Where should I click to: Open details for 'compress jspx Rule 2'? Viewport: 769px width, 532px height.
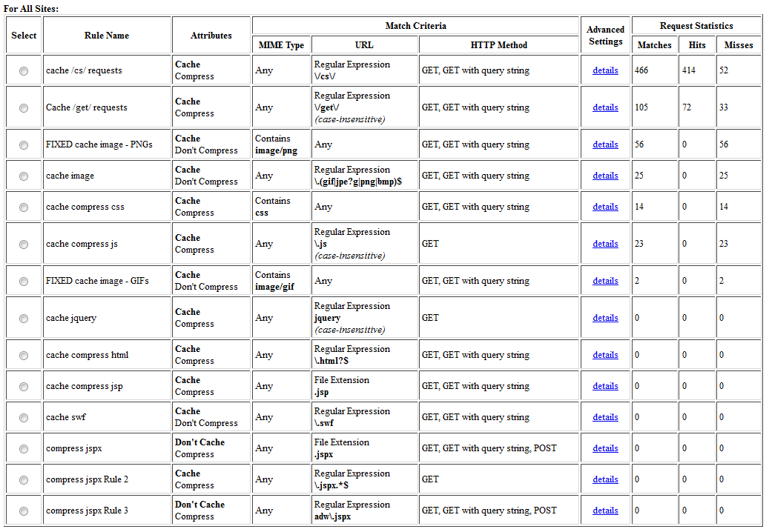[x=605, y=479]
